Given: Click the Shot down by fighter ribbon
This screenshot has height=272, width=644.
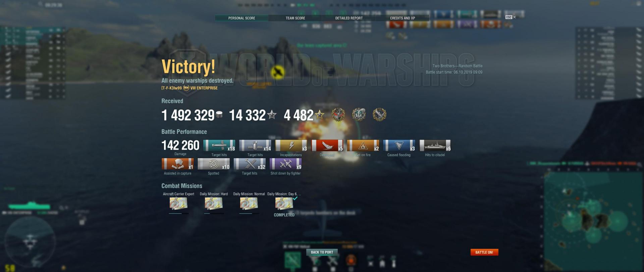Looking at the screenshot, I should [x=286, y=164].
